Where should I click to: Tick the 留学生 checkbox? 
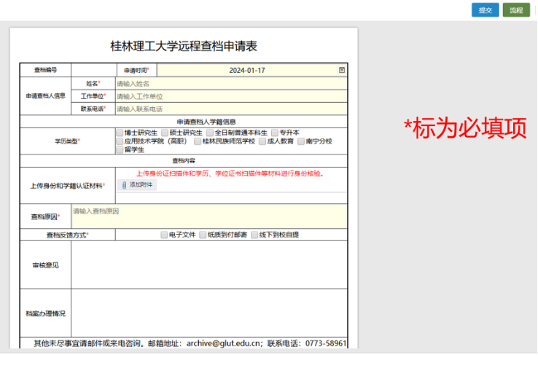(120, 150)
